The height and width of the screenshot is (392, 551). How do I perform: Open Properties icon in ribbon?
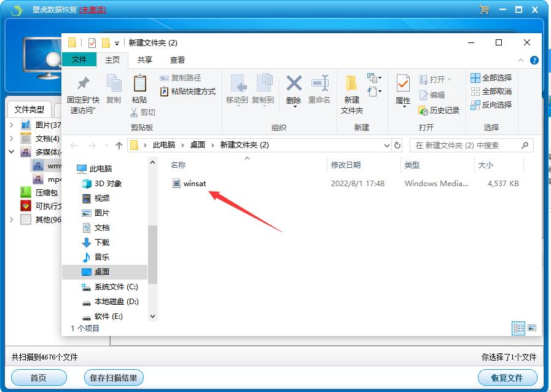tap(403, 84)
